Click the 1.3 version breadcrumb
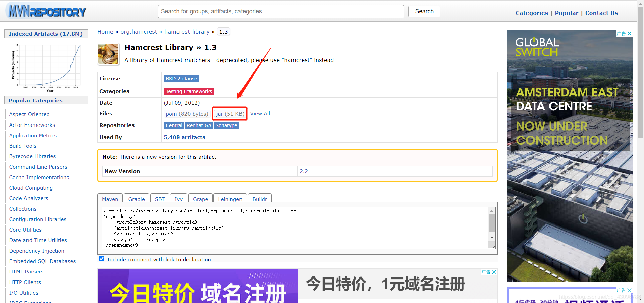This screenshot has height=303, width=644. (x=223, y=32)
